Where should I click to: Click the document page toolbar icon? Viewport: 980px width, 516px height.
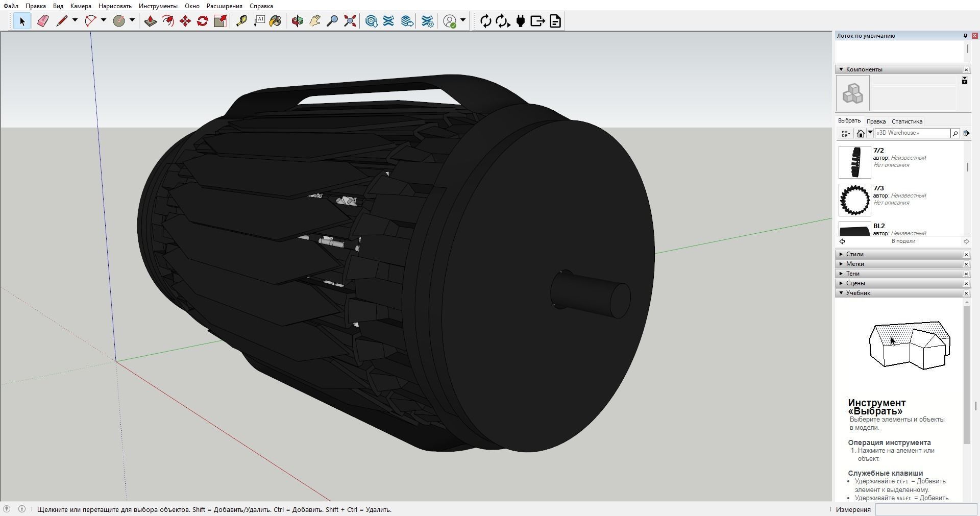point(555,21)
